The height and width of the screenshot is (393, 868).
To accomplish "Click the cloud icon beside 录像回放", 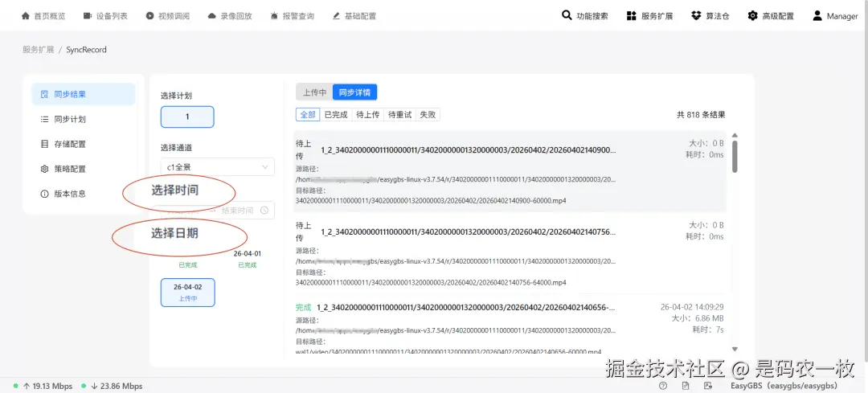I will pyautogui.click(x=212, y=16).
